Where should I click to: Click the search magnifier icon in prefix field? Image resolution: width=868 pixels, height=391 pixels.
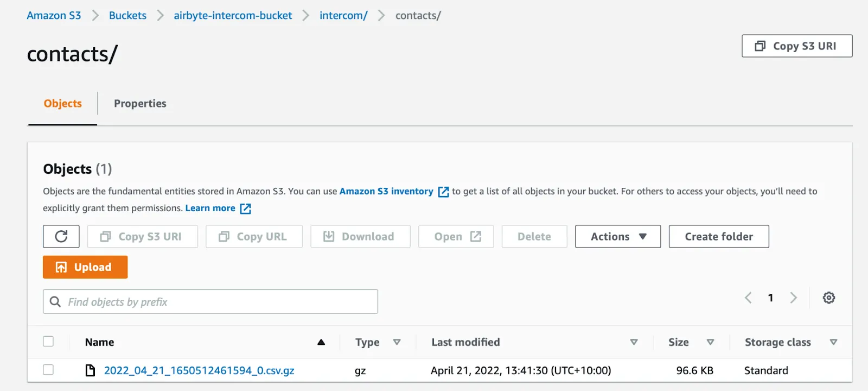55,301
